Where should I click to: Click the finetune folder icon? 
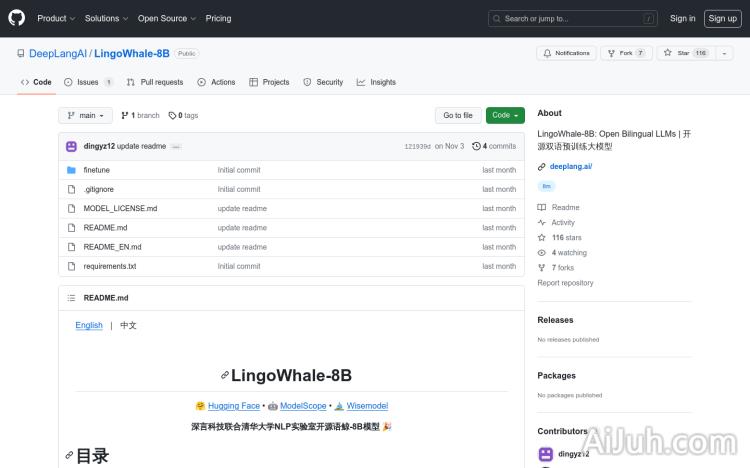(71, 170)
